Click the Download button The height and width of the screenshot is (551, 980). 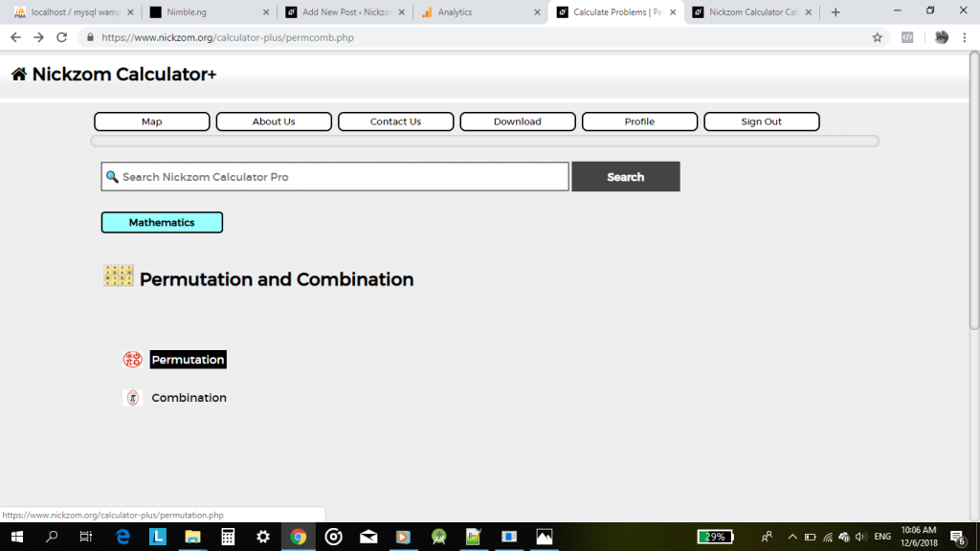518,121
